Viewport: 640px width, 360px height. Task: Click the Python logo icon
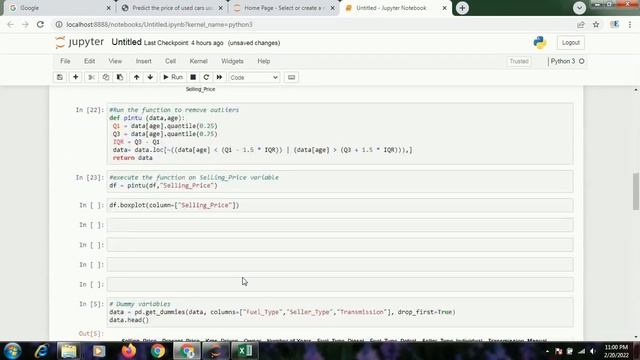[540, 42]
